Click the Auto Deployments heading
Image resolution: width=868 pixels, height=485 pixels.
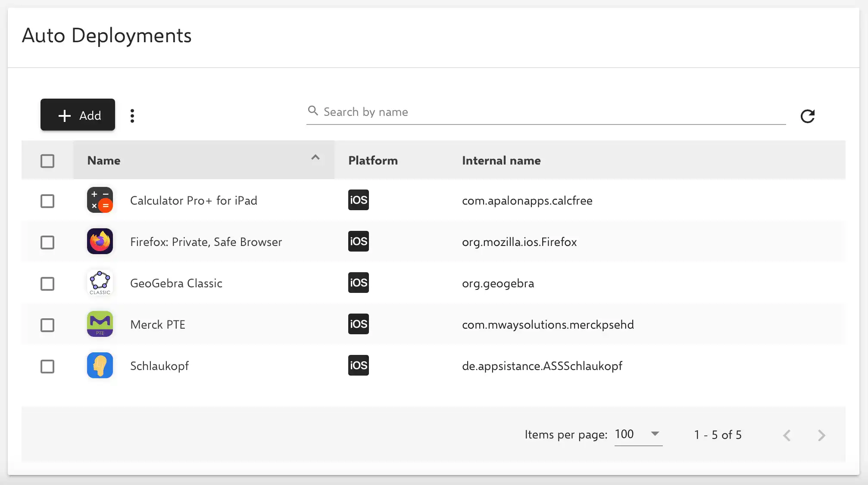pos(106,35)
